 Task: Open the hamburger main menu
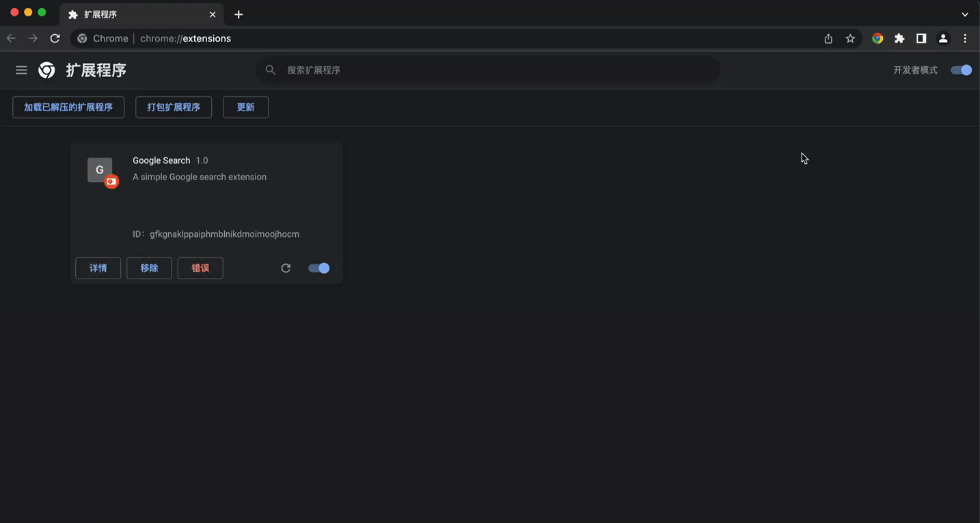coord(21,70)
